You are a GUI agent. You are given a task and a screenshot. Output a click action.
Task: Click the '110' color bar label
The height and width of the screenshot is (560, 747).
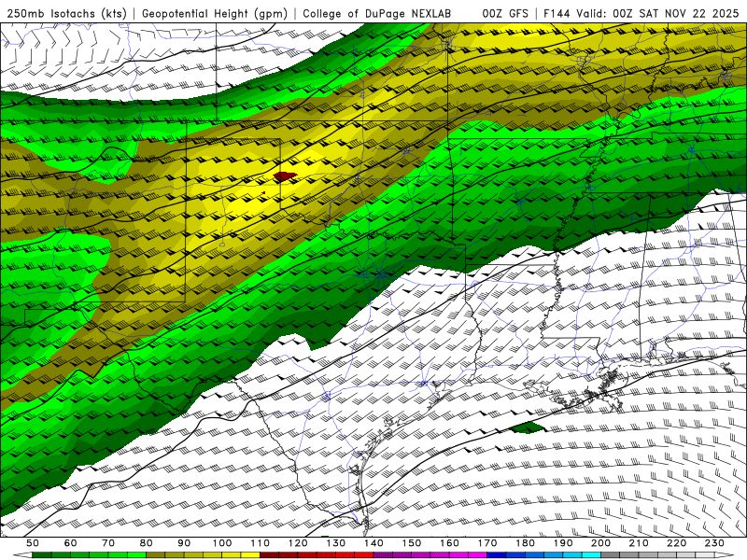261,543
